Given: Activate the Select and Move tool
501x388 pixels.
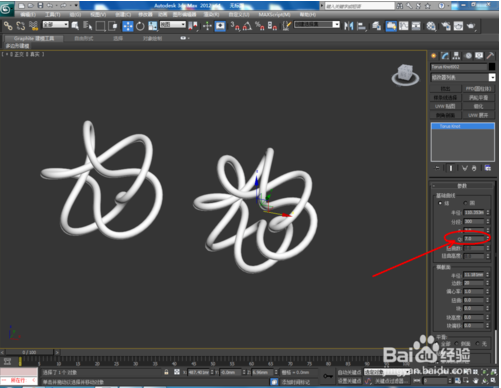Looking at the screenshot, I should point(128,26).
